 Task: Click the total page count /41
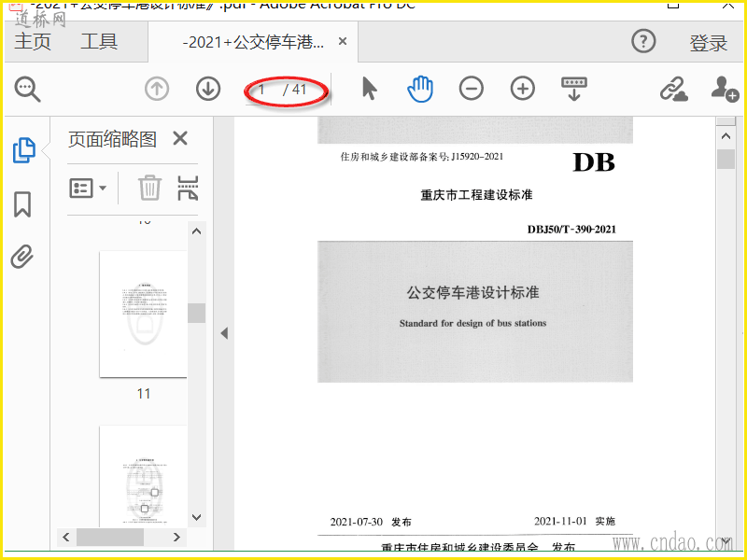click(x=294, y=89)
